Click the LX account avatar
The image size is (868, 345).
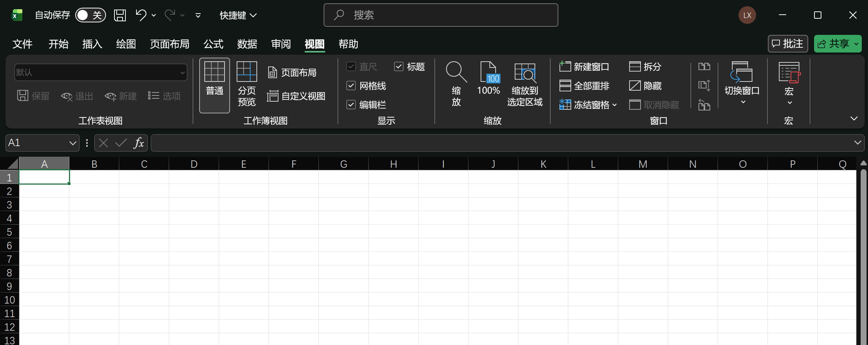click(x=747, y=15)
